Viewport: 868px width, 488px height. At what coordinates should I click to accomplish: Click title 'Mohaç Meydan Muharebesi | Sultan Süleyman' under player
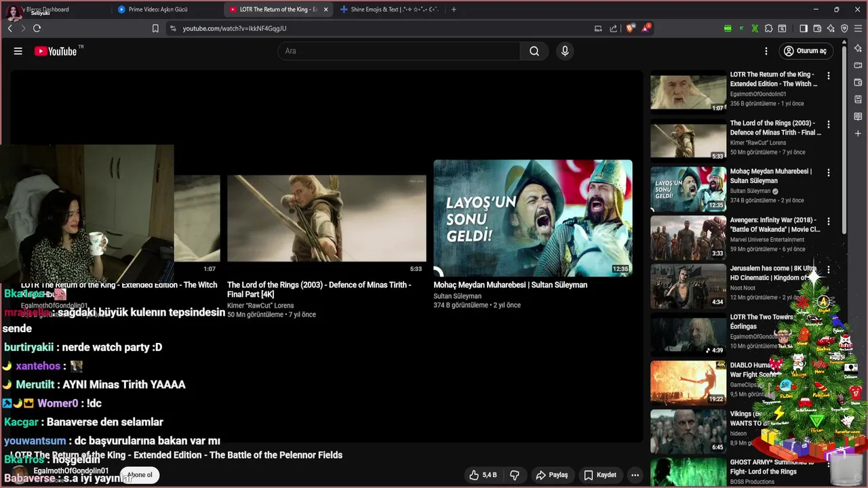(511, 285)
